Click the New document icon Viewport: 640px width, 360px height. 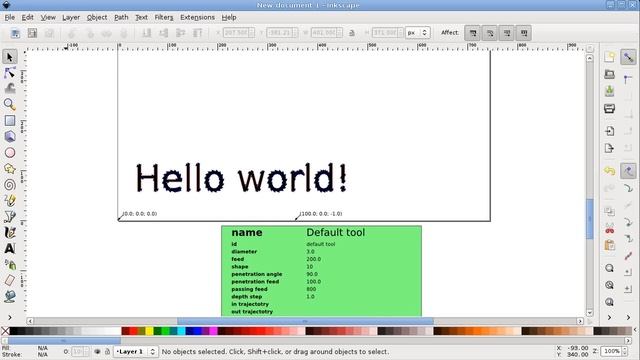coord(609,57)
